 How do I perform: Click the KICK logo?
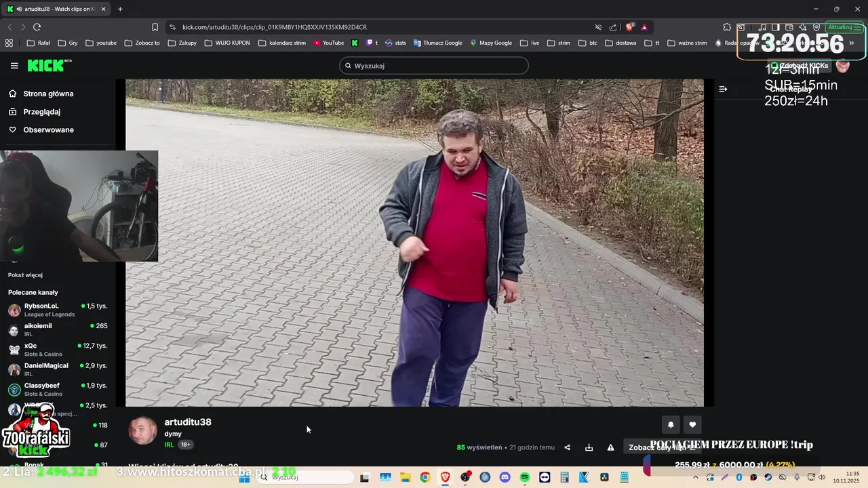pos(49,66)
